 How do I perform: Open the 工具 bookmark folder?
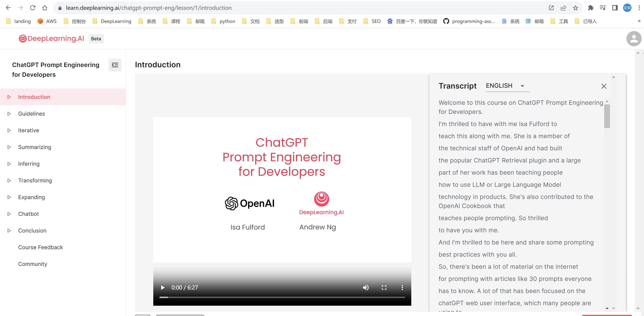559,21
